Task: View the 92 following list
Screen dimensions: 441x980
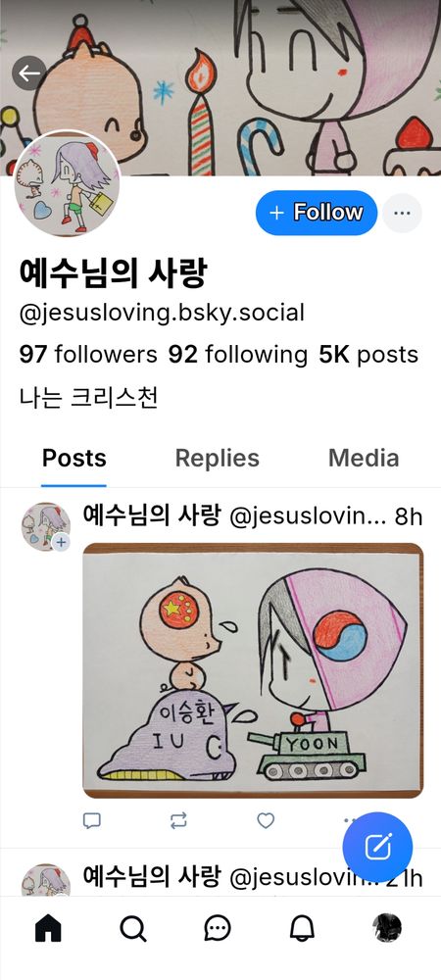Action: [238, 355]
